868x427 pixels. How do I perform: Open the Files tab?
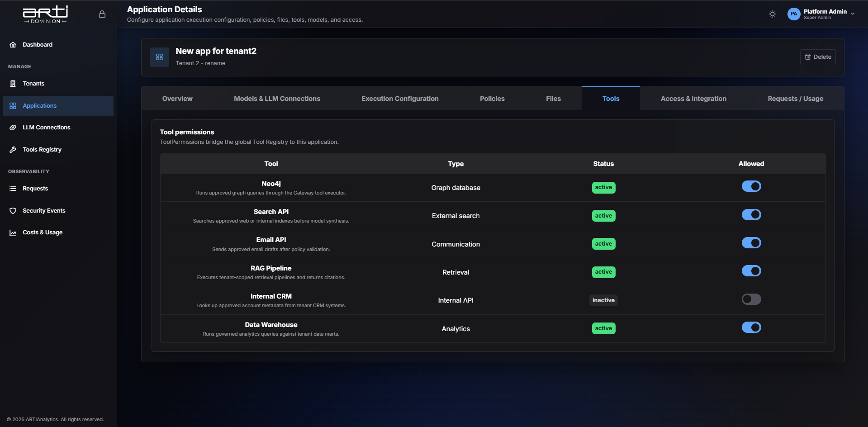(x=553, y=99)
